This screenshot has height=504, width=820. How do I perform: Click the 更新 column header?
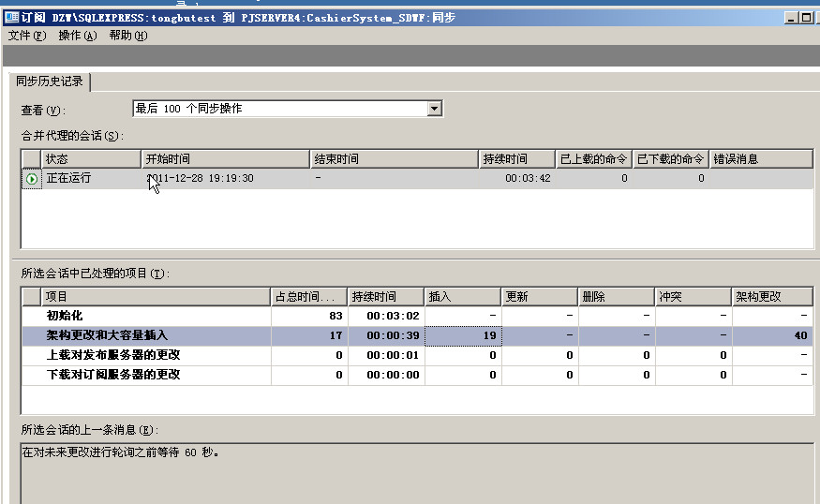pyautogui.click(x=540, y=296)
